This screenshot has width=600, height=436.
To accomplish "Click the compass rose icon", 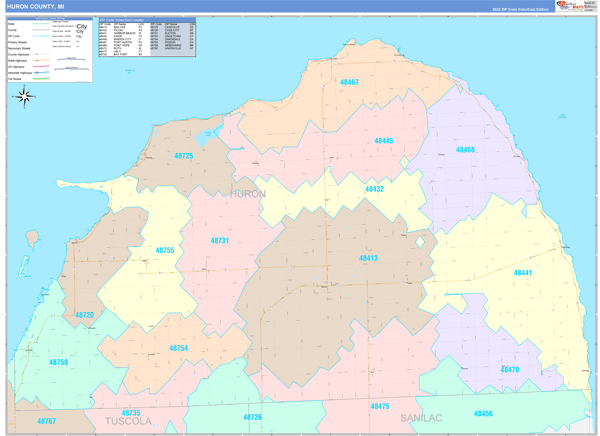I will [25, 96].
